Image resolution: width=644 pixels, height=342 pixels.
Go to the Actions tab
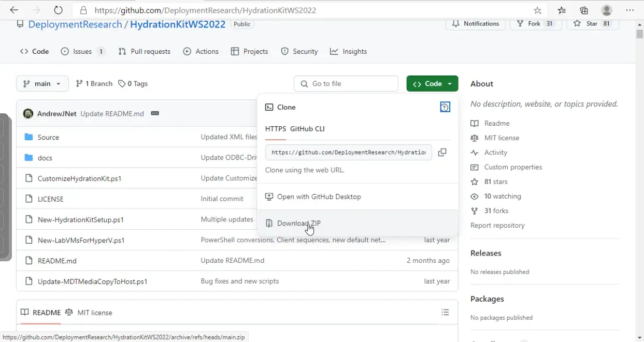(201, 51)
